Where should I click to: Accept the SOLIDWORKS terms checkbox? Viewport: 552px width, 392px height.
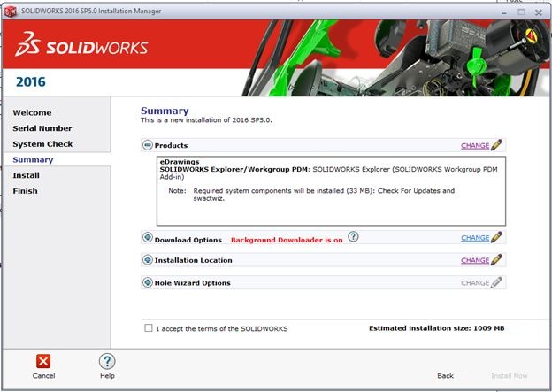tap(149, 328)
